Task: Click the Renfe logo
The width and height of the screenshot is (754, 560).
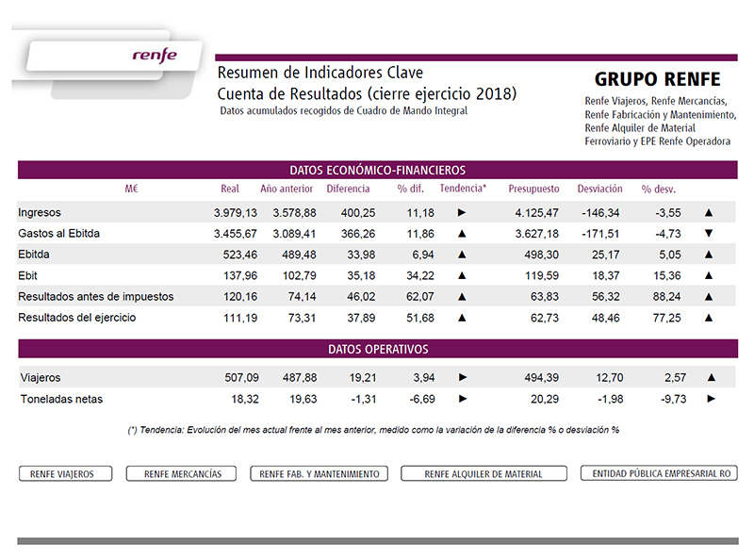Action: 154,55
